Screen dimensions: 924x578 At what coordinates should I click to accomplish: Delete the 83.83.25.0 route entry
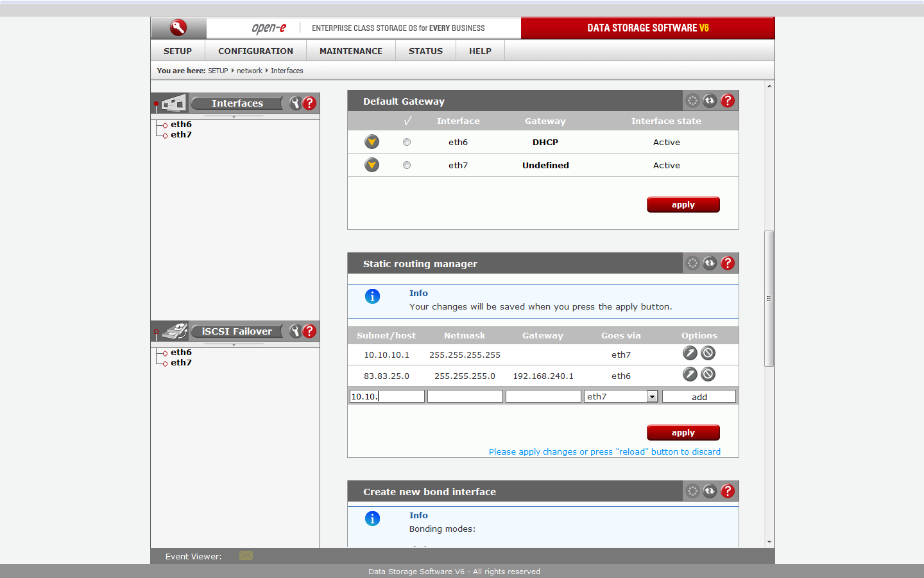(x=708, y=374)
